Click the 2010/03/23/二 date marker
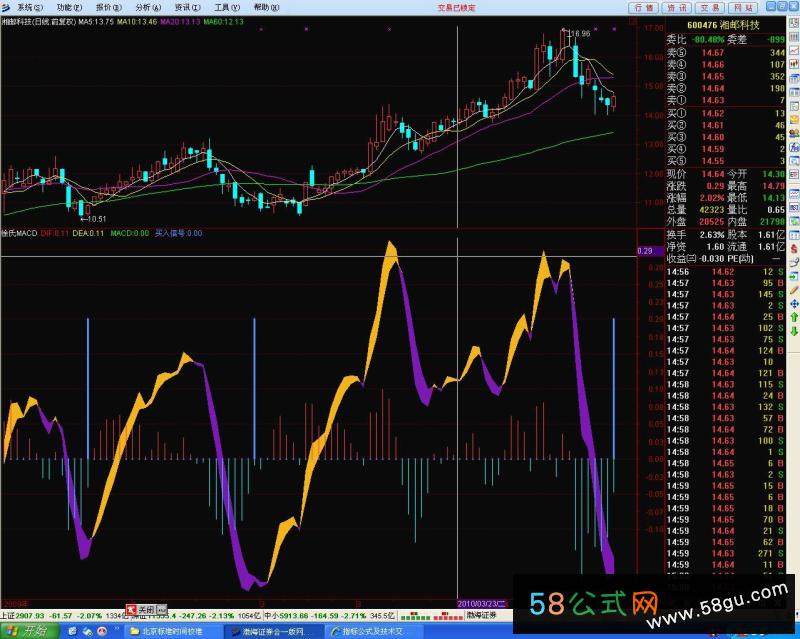Viewport: 800px width, 639px height. point(483,604)
